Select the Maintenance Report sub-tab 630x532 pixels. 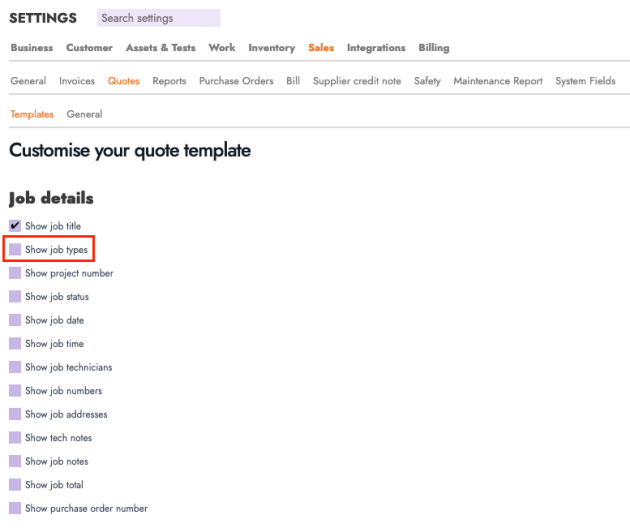[498, 81]
